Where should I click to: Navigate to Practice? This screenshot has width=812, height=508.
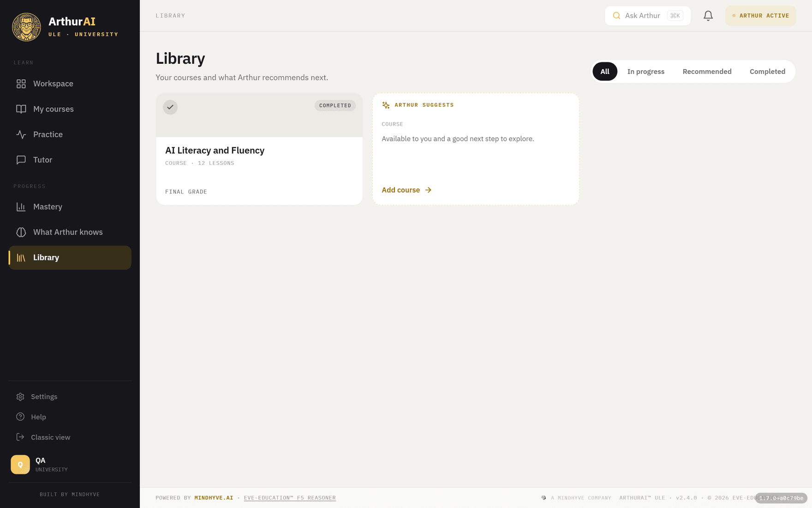[70, 134]
